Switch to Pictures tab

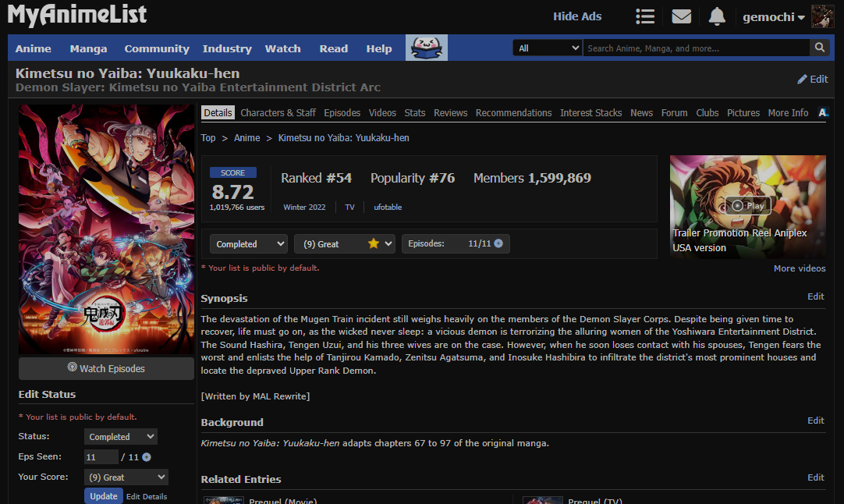point(743,112)
